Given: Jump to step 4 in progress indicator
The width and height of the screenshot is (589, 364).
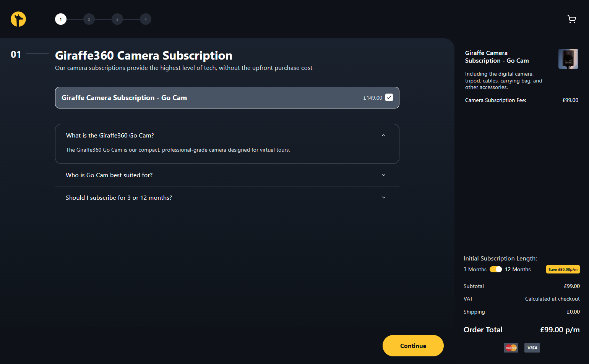Looking at the screenshot, I should [146, 19].
